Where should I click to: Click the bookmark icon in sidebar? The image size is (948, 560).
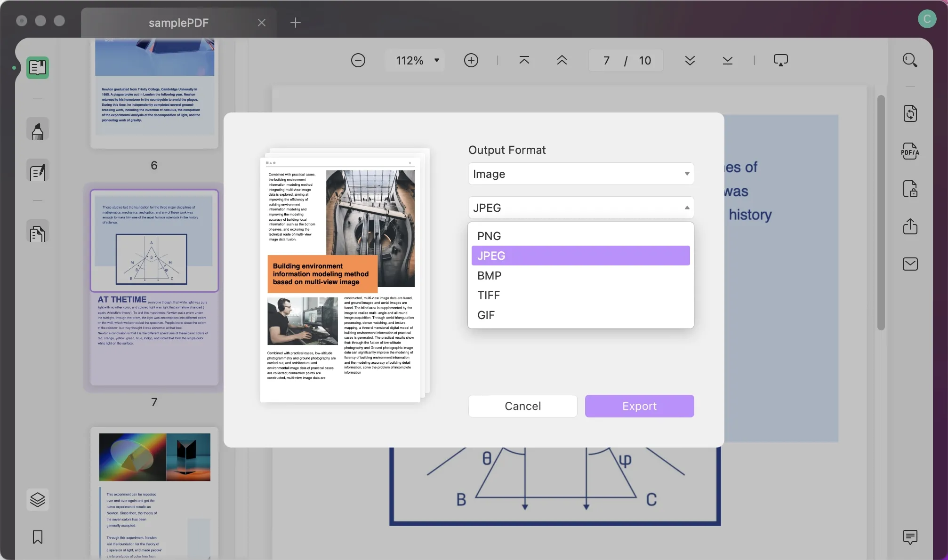pos(38,537)
